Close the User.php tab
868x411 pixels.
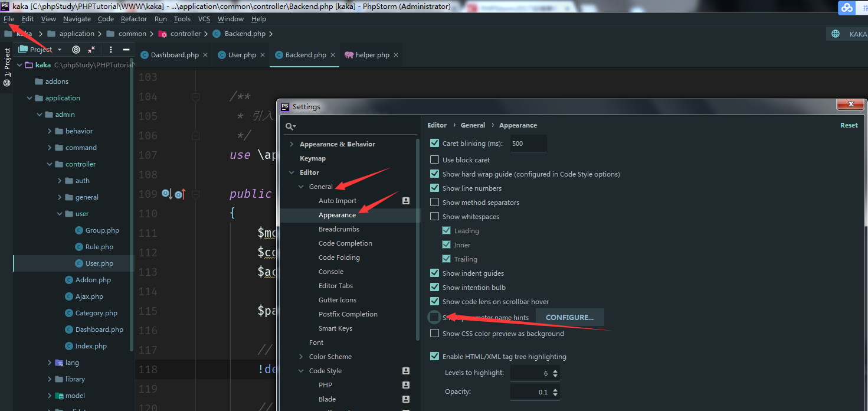pos(263,55)
